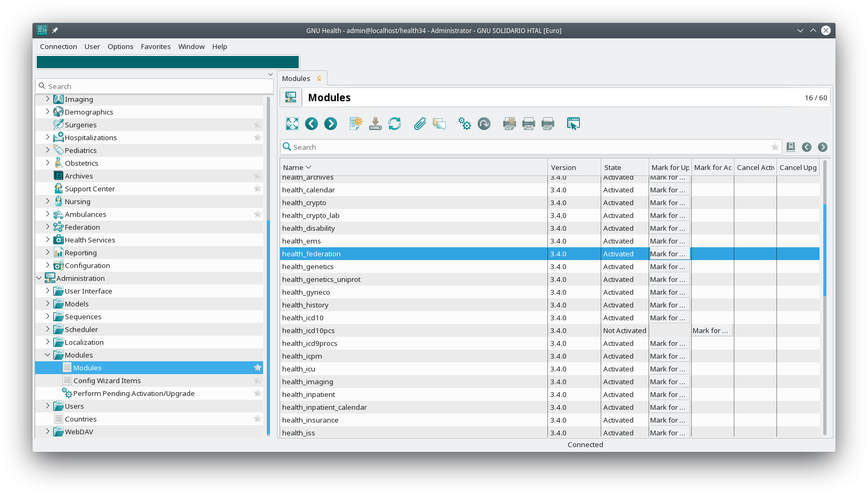Click the pin icon in the title bar
The height and width of the screenshot is (494, 868).
(55, 30)
